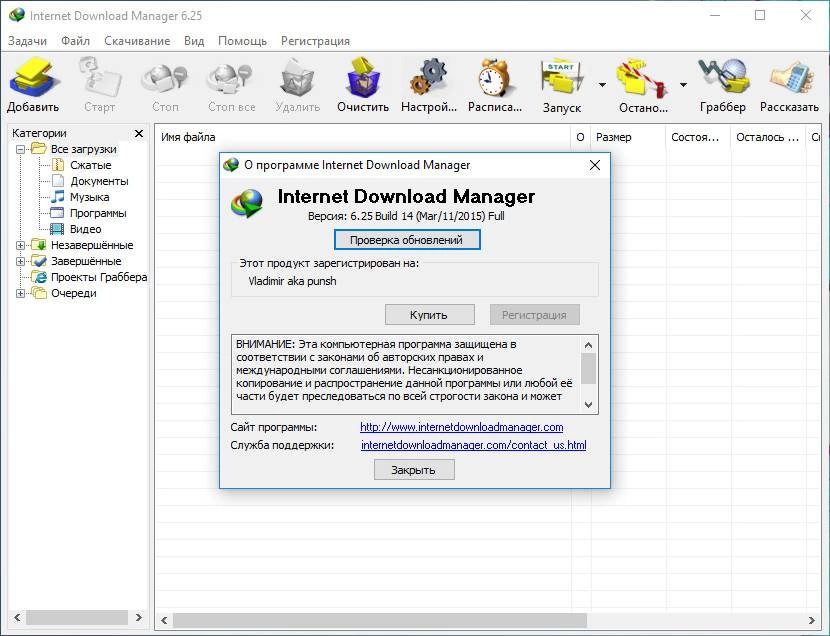Expand the Завершённые tree node
The height and width of the screenshot is (636, 830).
pyautogui.click(x=20, y=261)
